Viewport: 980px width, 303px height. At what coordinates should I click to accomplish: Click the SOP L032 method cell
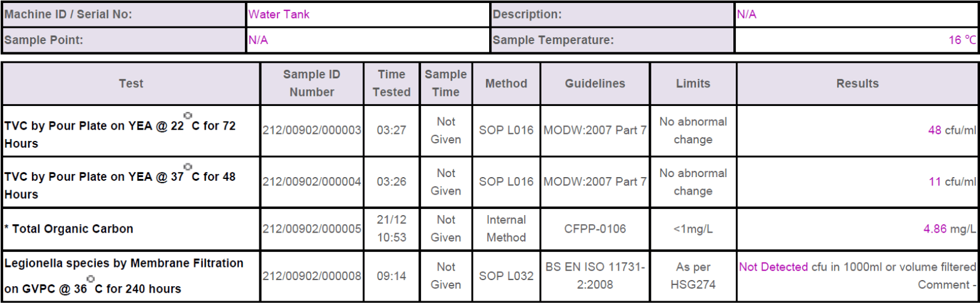(506, 276)
